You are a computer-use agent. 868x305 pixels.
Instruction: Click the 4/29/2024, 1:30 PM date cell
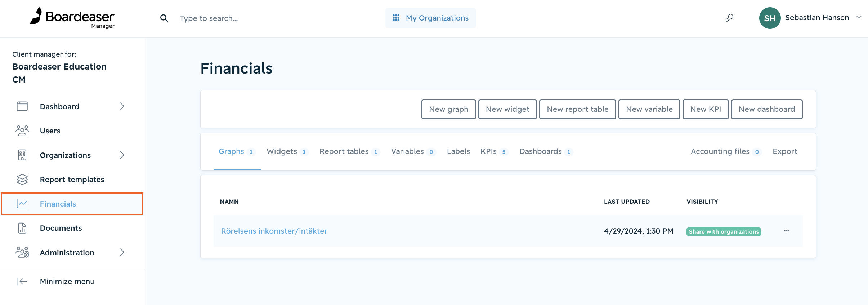point(639,231)
